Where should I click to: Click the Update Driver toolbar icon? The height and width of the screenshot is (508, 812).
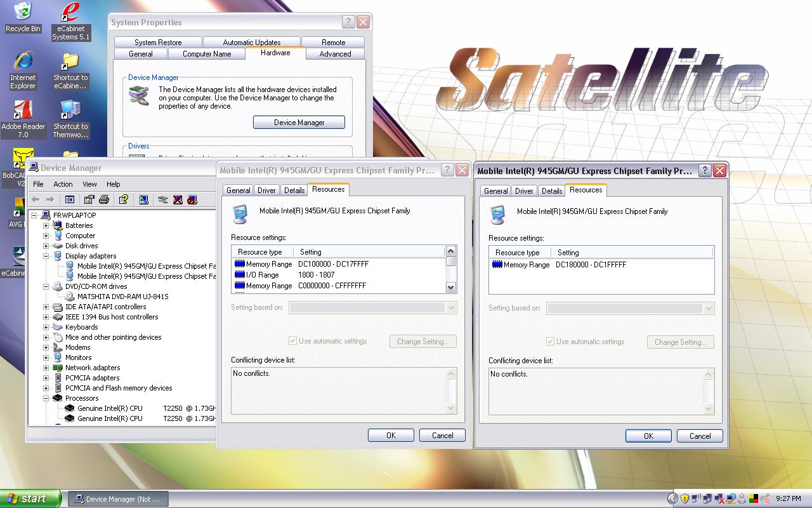pyautogui.click(x=163, y=199)
